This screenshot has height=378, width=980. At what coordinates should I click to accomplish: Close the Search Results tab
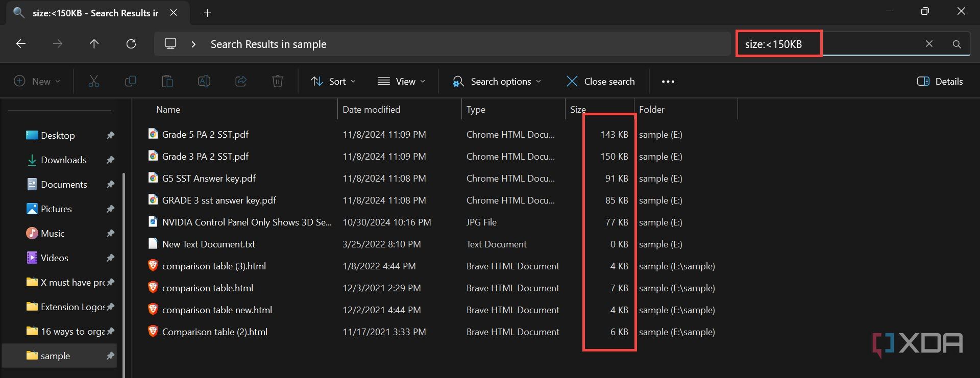click(x=174, y=13)
